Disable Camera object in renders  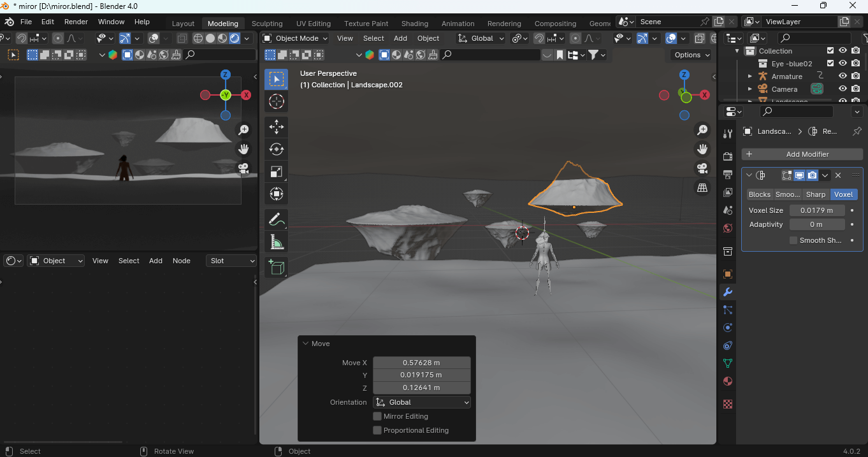[x=855, y=89]
